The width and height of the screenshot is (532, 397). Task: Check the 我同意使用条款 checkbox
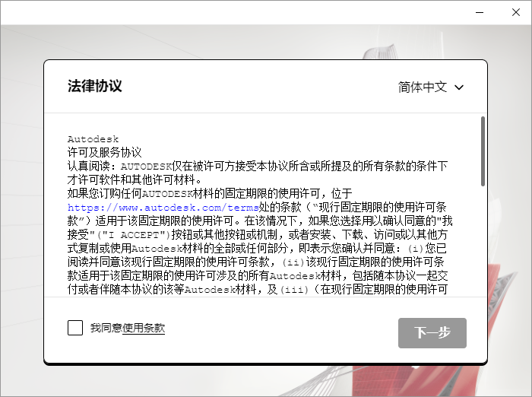click(75, 328)
